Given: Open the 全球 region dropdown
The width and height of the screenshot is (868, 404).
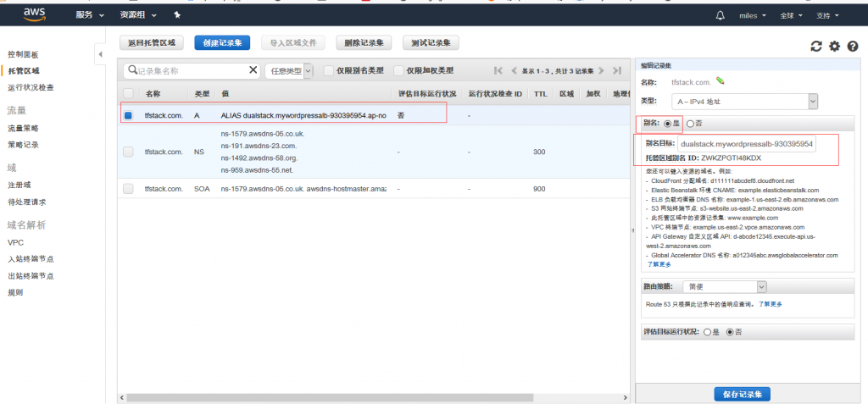Looking at the screenshot, I should tap(791, 15).
